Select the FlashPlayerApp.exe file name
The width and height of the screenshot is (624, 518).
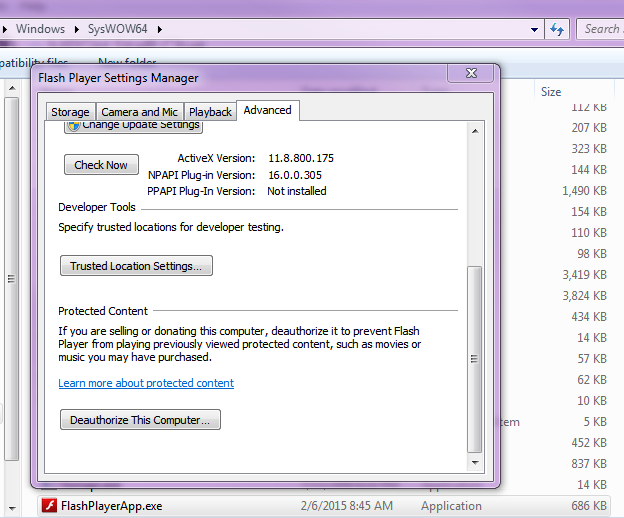(x=111, y=506)
